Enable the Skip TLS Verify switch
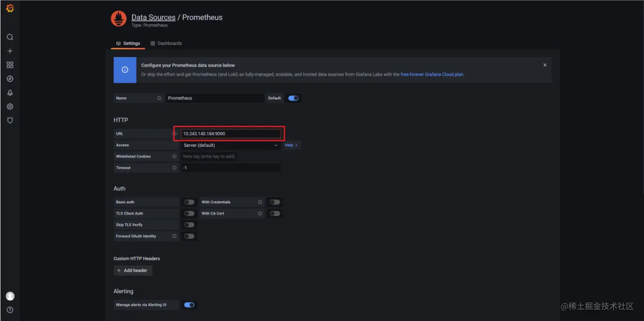644x321 pixels. click(x=189, y=225)
